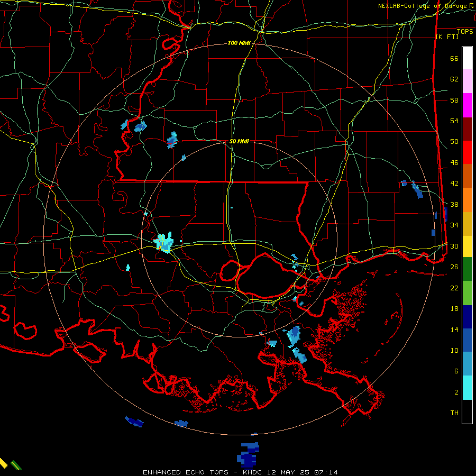This screenshot has height=476, width=476.
Task: Select the legend value "50"
Action: point(454,142)
